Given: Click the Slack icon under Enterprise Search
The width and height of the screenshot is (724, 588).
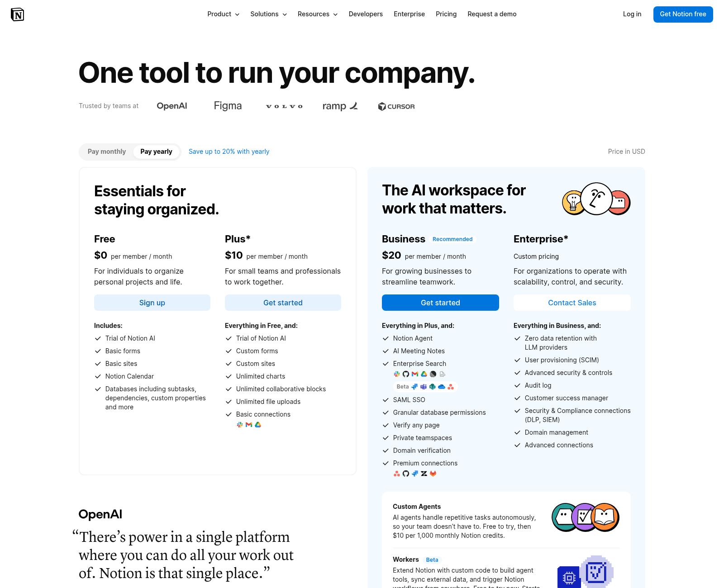Looking at the screenshot, I should pyautogui.click(x=397, y=374).
